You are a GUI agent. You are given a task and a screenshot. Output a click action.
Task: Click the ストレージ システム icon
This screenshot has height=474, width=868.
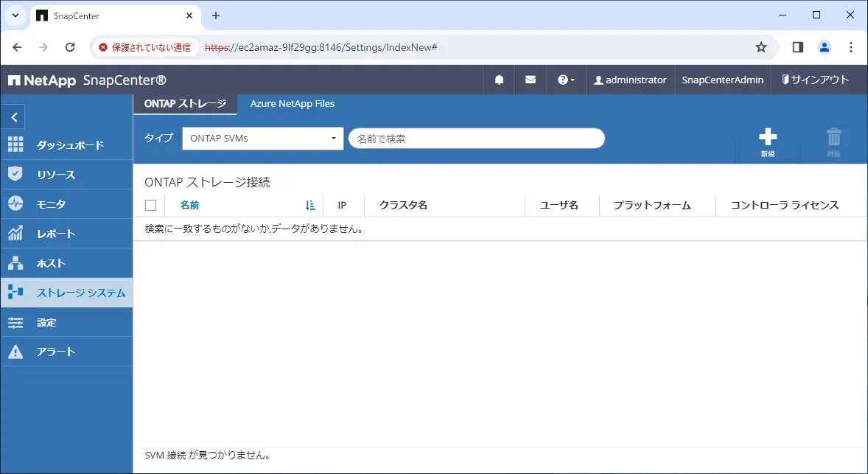[x=15, y=292]
